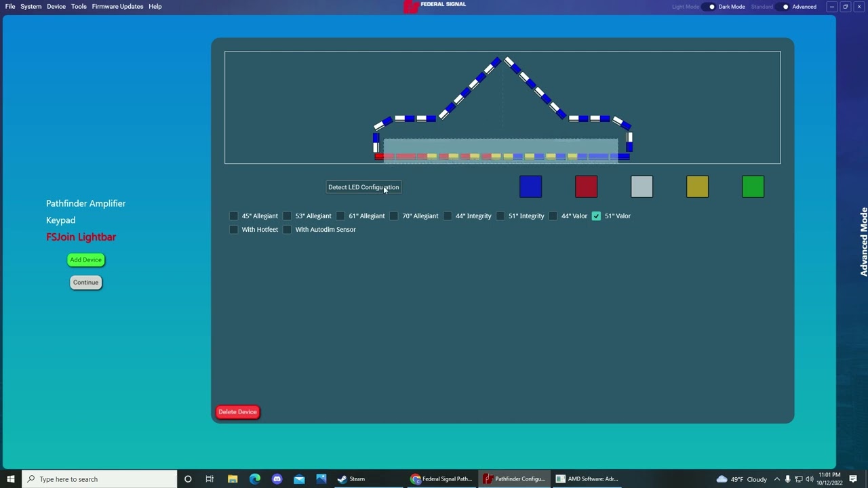
Task: Open the Help menu
Action: tap(155, 7)
